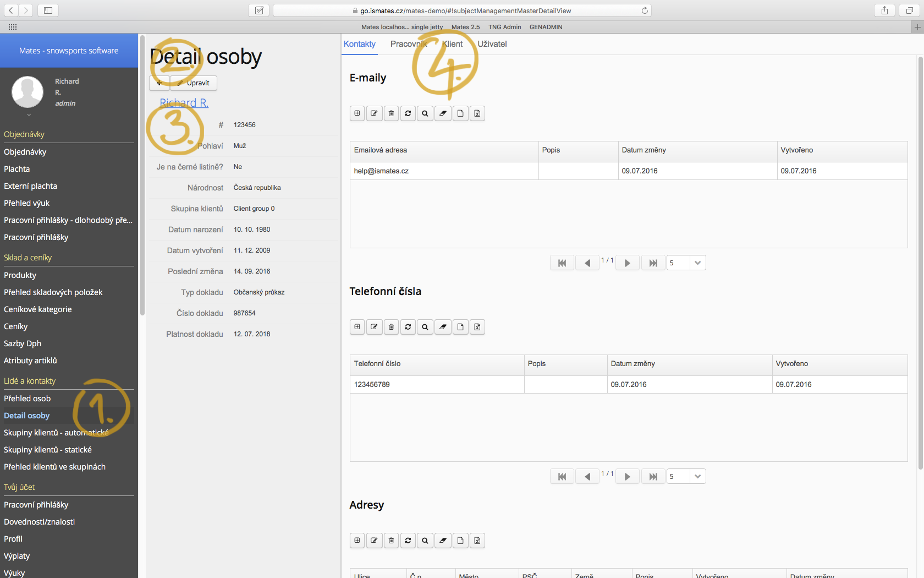Switch to the Kontakty tab
This screenshot has height=578, width=924.
coord(360,44)
